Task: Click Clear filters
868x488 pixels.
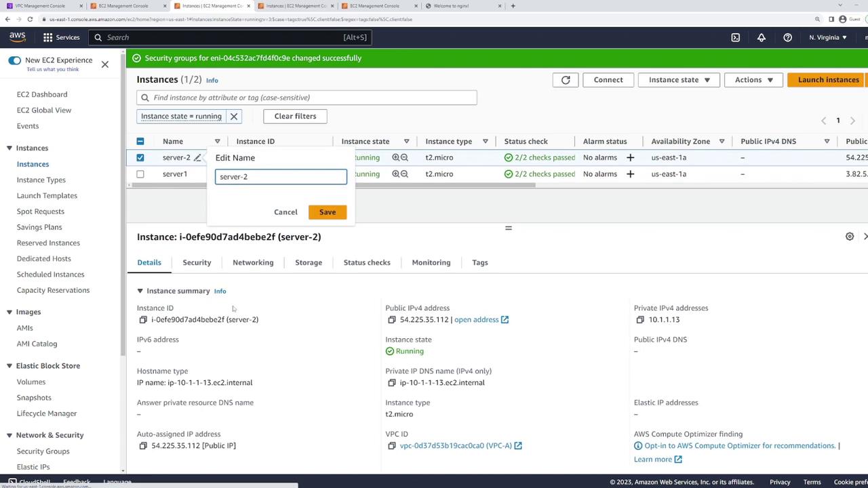Action: (x=295, y=117)
